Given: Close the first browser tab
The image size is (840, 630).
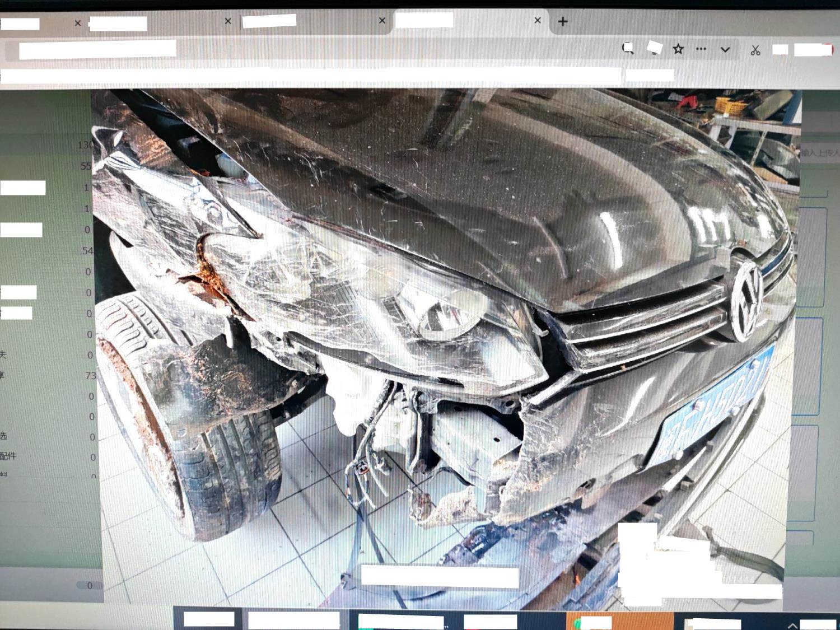Looking at the screenshot, I should 78,23.
